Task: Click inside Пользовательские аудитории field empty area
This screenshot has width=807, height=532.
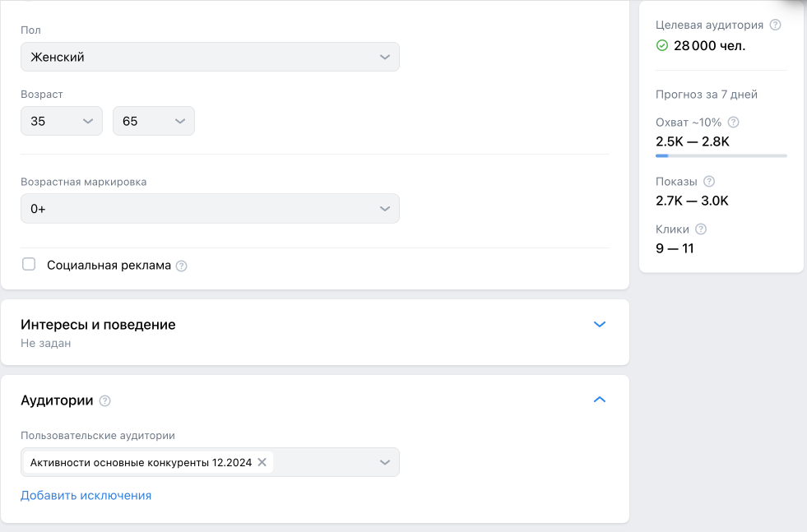Action: 325,462
